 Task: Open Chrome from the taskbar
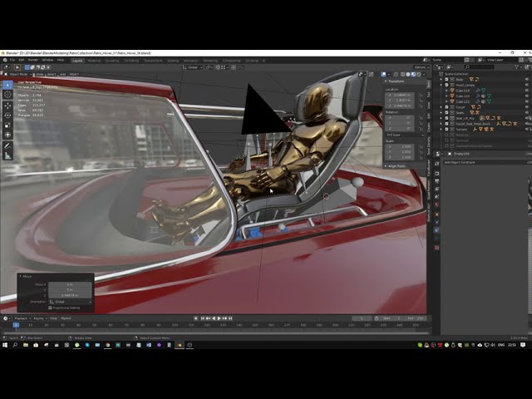coord(108,345)
